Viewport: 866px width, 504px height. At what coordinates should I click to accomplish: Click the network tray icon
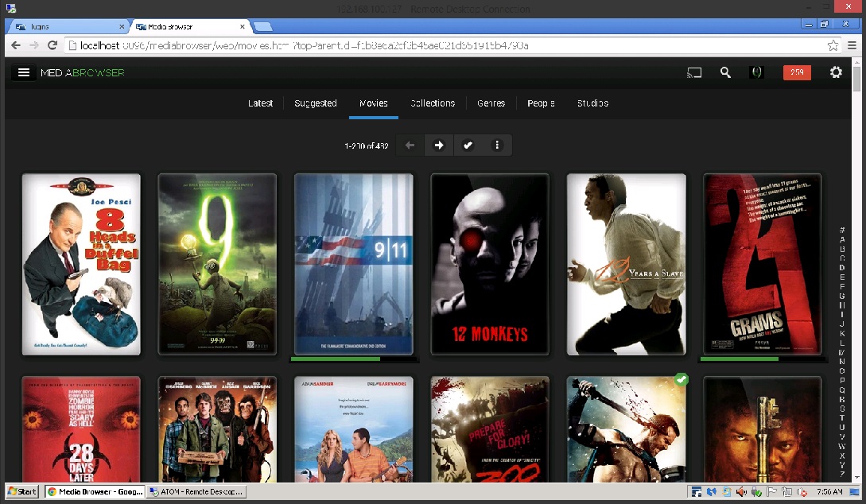[786, 491]
